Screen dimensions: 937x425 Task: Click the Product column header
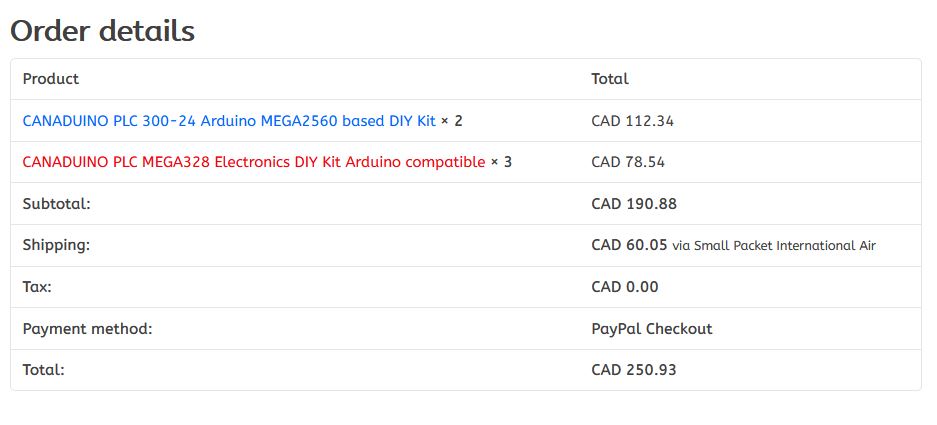pyautogui.click(x=51, y=79)
